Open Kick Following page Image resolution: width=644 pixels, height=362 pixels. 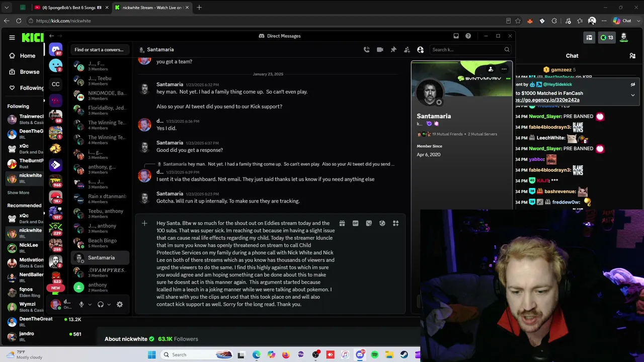(27, 88)
